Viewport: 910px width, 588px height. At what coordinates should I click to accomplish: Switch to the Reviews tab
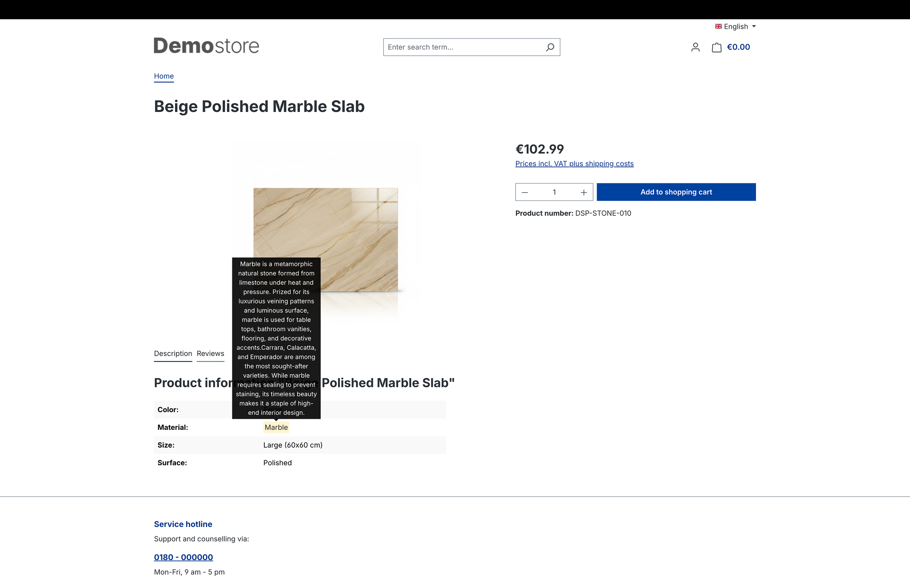click(x=210, y=354)
